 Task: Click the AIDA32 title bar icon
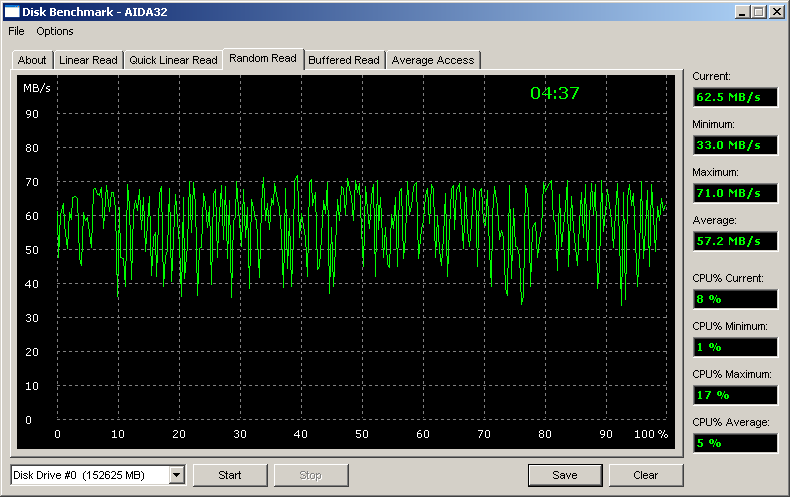[12, 12]
